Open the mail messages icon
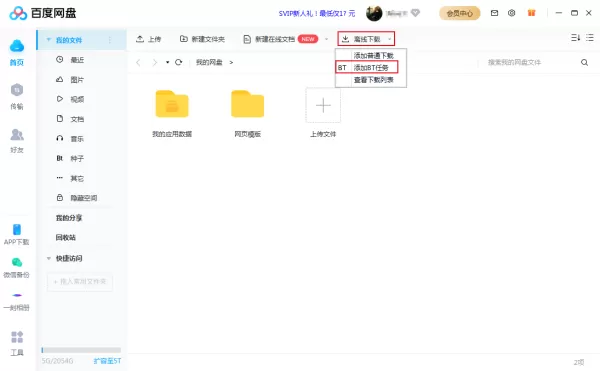 pyautogui.click(x=494, y=13)
